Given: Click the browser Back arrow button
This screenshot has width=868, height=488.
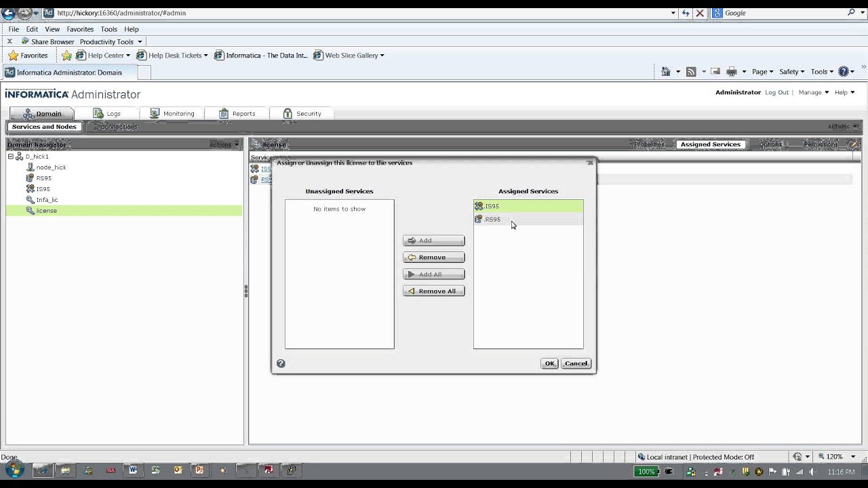Looking at the screenshot, I should [8, 12].
